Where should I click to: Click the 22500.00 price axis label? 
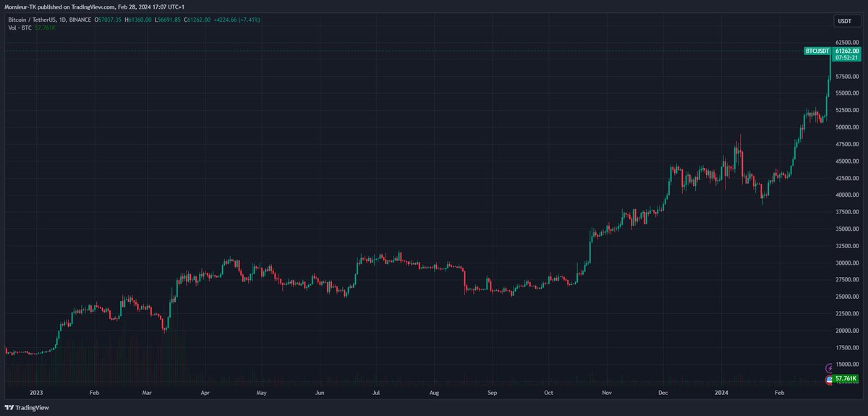click(x=847, y=314)
